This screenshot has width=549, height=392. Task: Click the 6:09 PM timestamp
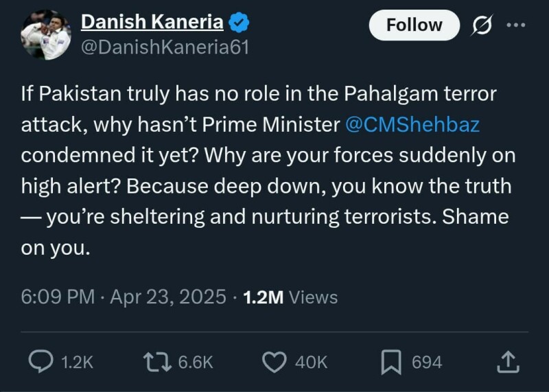click(58, 297)
